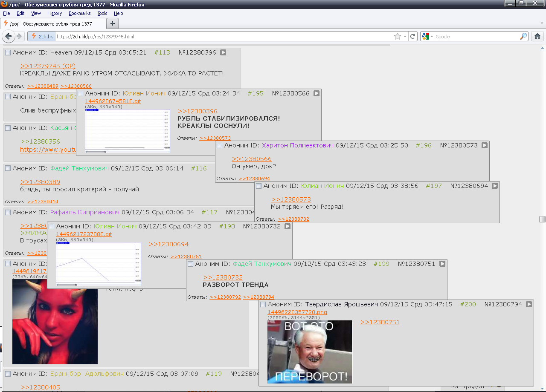The height and width of the screenshot is (392, 546).
Task: Follow reply link >>12380694 in post #198
Action: (168, 244)
